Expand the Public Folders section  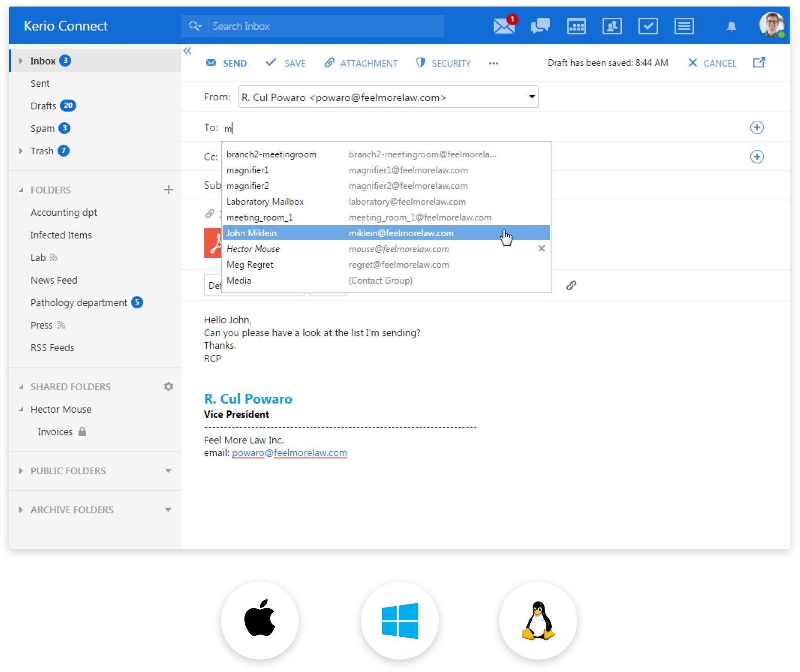pos(20,471)
